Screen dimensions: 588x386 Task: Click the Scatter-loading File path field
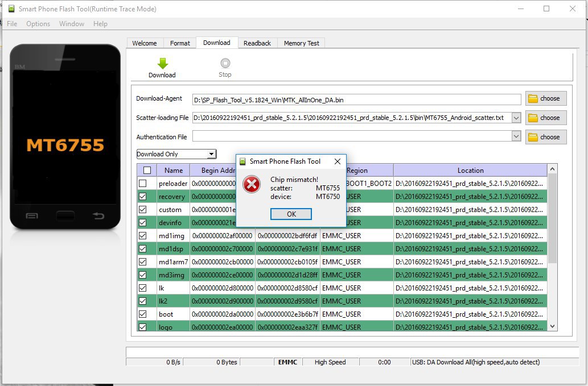pos(352,118)
